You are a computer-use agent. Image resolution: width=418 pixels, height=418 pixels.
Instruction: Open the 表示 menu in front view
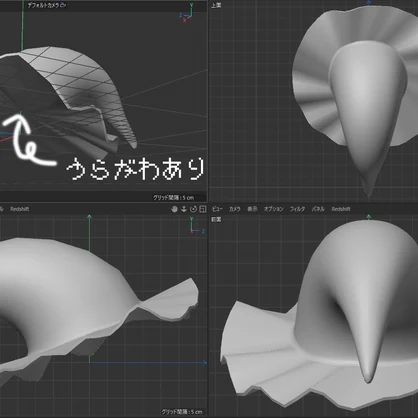tap(252, 209)
